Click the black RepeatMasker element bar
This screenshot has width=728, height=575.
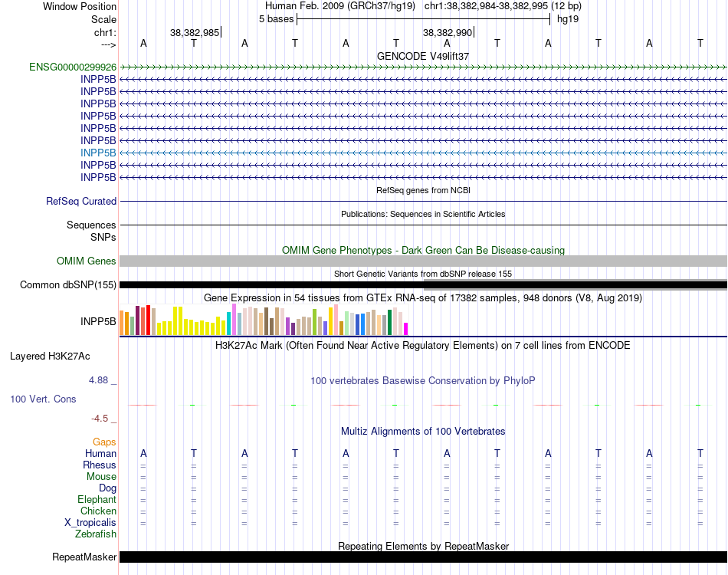423,557
